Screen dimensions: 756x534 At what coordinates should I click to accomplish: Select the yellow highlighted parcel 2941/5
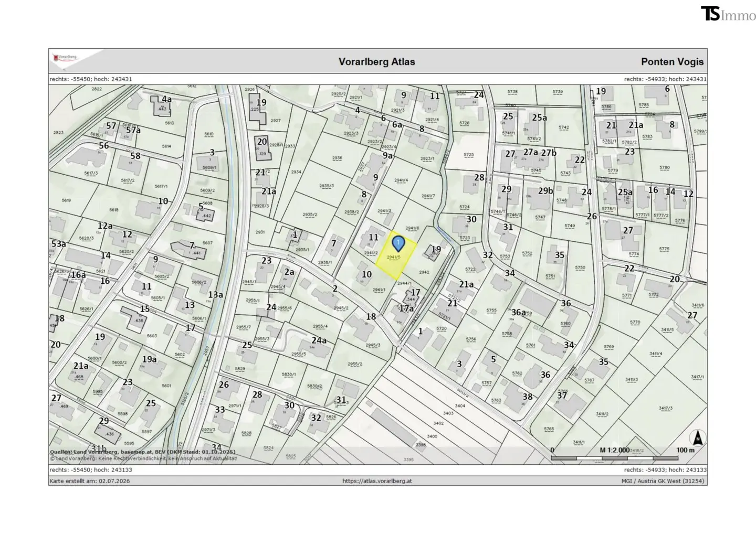[395, 256]
